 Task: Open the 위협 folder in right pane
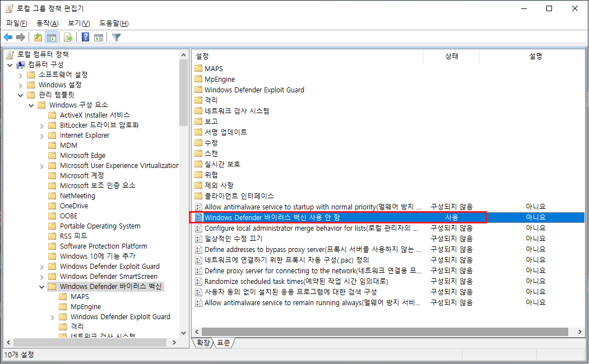(211, 175)
